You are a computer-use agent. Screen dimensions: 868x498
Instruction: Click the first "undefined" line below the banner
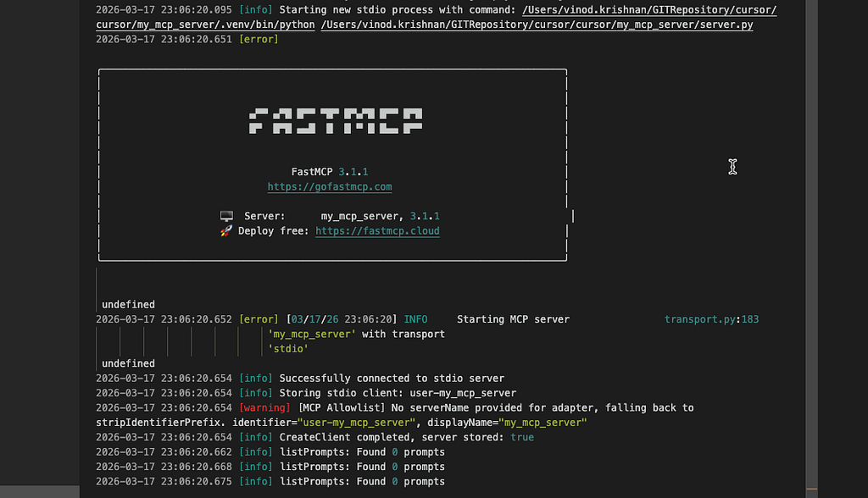click(x=129, y=305)
